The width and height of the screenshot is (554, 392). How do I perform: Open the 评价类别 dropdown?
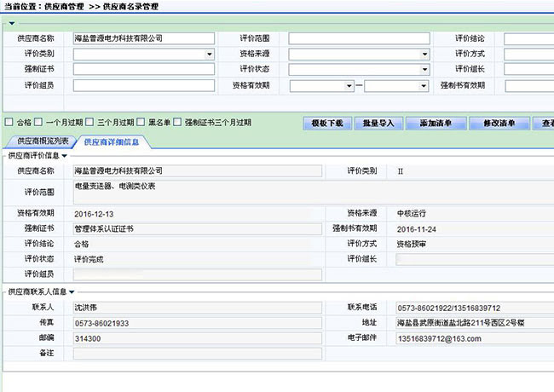click(x=209, y=54)
